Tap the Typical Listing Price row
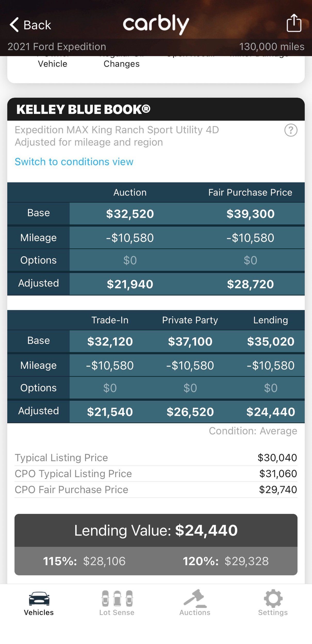 [156, 458]
